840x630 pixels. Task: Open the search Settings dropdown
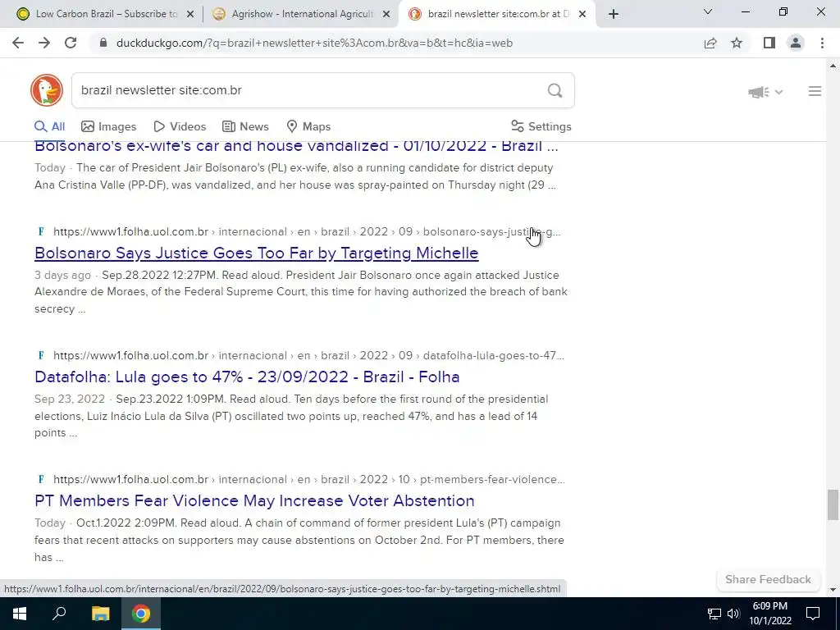541,126
